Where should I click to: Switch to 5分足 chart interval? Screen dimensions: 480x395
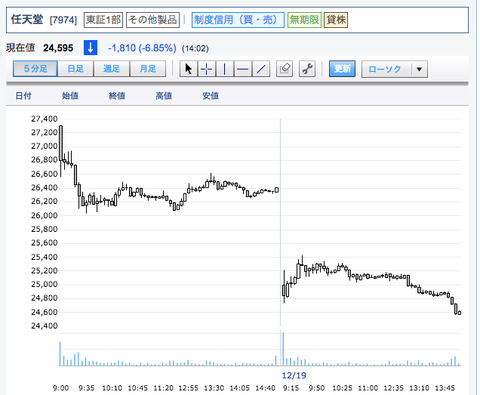tap(35, 69)
